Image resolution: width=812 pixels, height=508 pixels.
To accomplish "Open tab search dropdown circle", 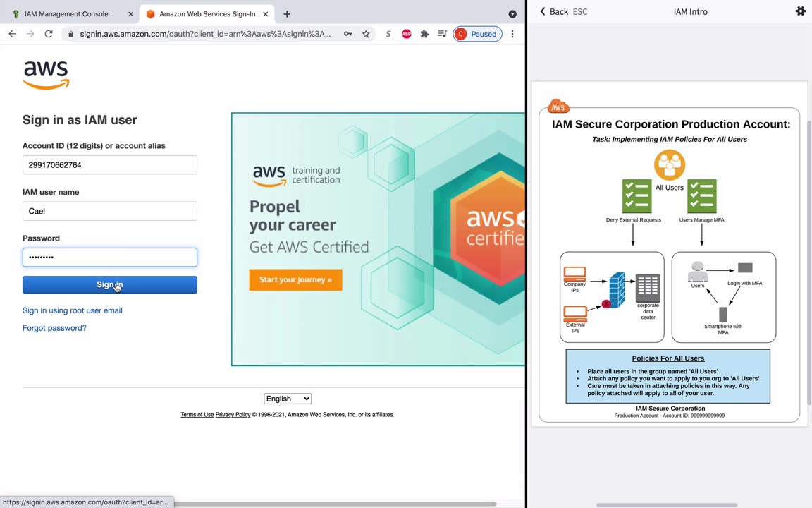I will (x=512, y=14).
